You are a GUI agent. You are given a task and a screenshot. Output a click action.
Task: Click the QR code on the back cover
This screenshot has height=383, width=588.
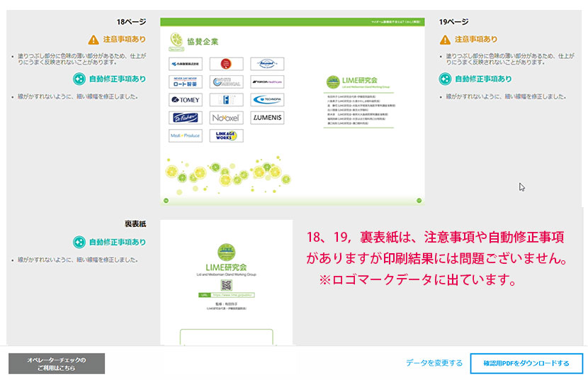tap(227, 285)
